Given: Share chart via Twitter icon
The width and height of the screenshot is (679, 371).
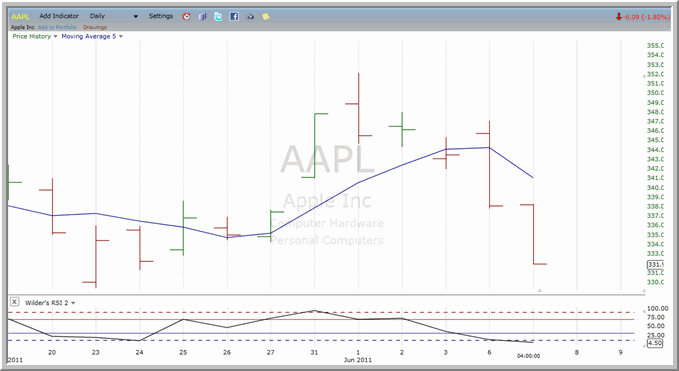Looking at the screenshot, I should (x=218, y=16).
